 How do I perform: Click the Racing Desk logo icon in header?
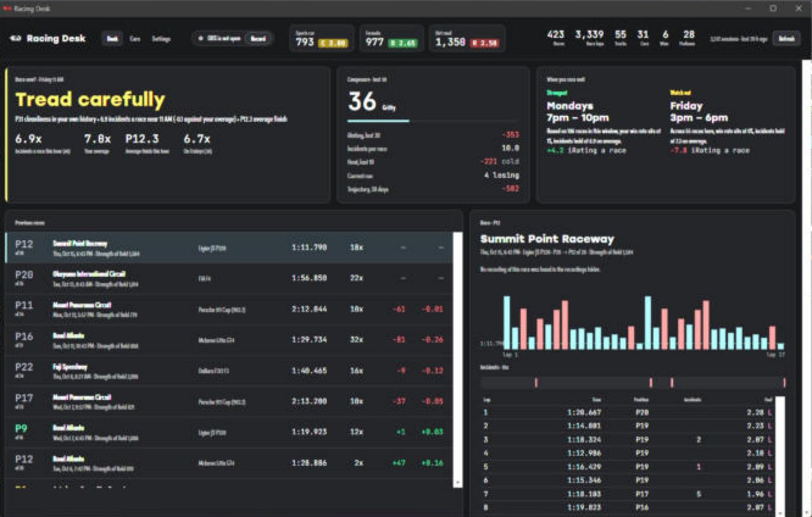pyautogui.click(x=15, y=38)
